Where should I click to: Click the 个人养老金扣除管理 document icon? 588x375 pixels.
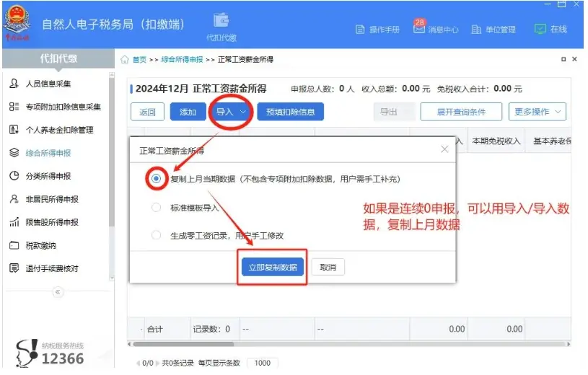[x=14, y=130]
